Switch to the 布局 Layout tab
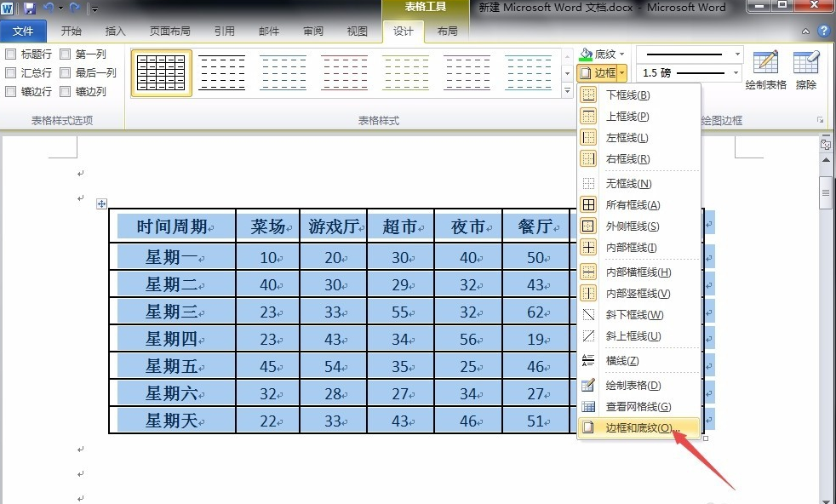Image resolution: width=836 pixels, height=504 pixels. tap(447, 31)
